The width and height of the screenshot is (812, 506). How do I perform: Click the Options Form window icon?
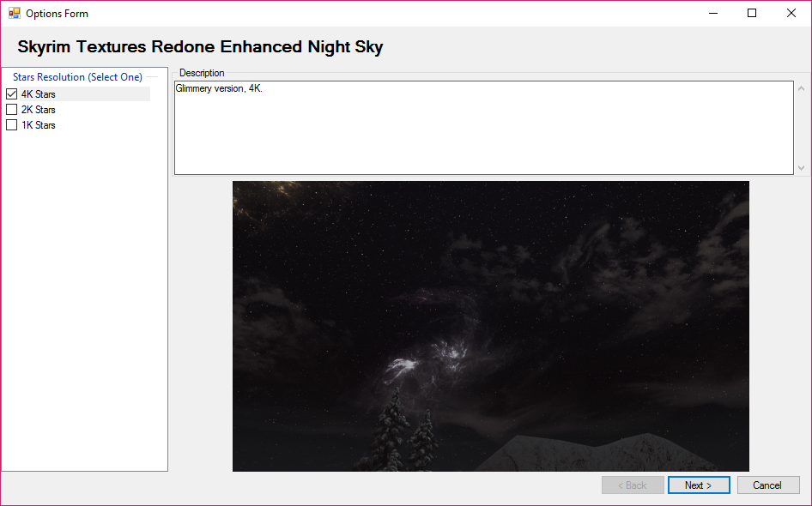(x=14, y=14)
